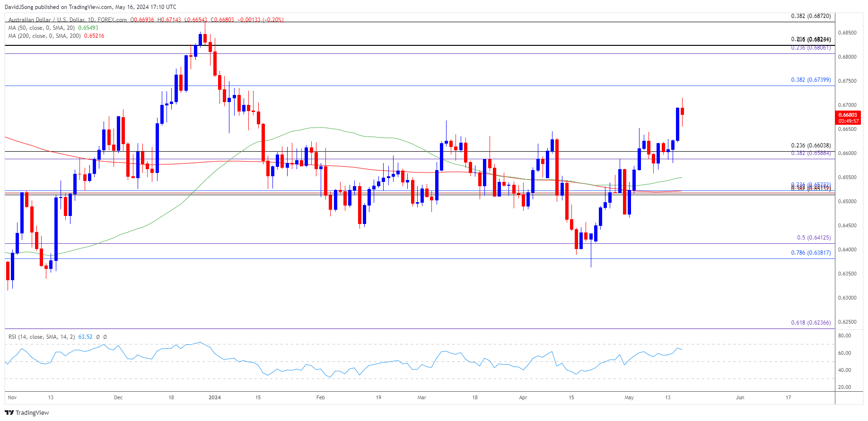Screen dimensions: 868x421
Task: Click the 0.67500 price axis label
Action: [847, 81]
